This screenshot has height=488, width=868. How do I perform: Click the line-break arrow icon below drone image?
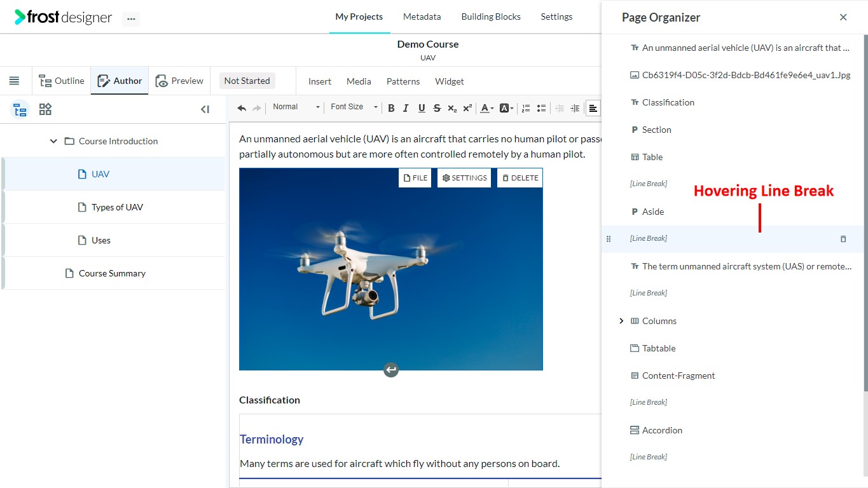391,370
